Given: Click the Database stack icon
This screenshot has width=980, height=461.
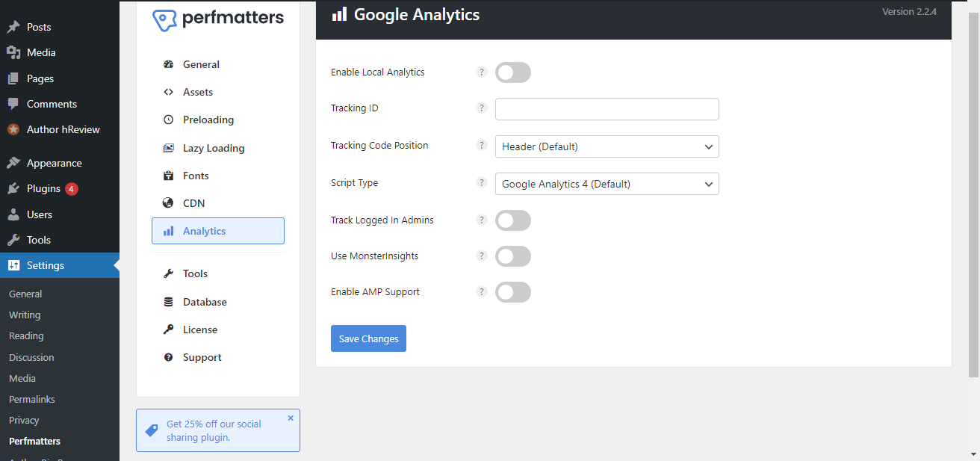Looking at the screenshot, I should click(x=168, y=302).
